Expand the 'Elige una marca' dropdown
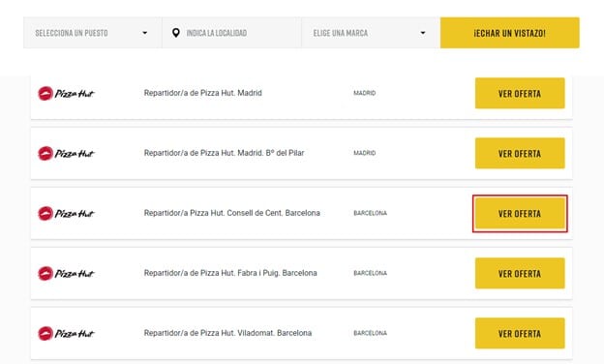604x364 pixels. tap(371, 33)
